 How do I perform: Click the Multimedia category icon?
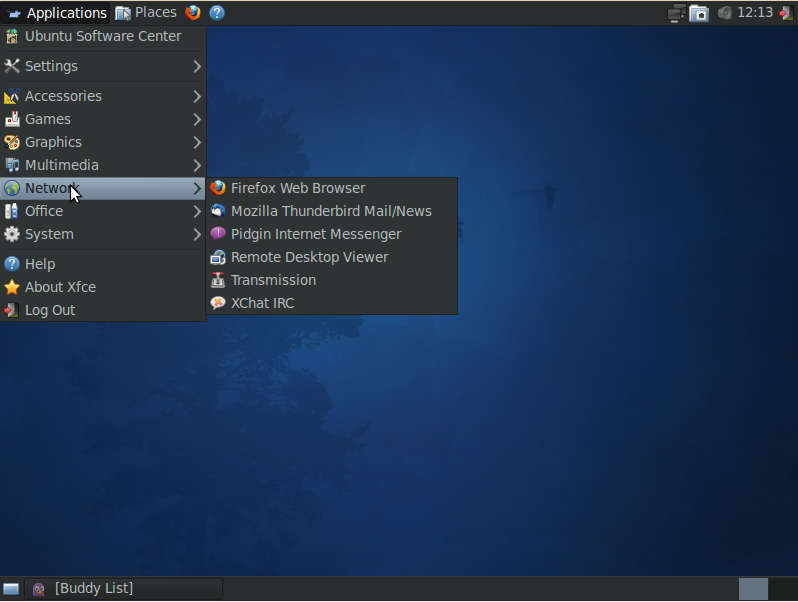tap(12, 165)
